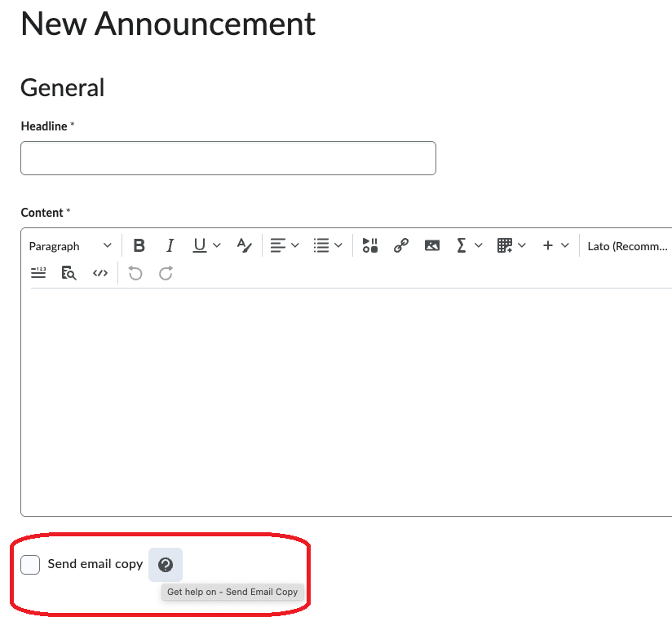The height and width of the screenshot is (617, 672).
Task: Open the preview icon with magnifier
Action: (x=69, y=273)
